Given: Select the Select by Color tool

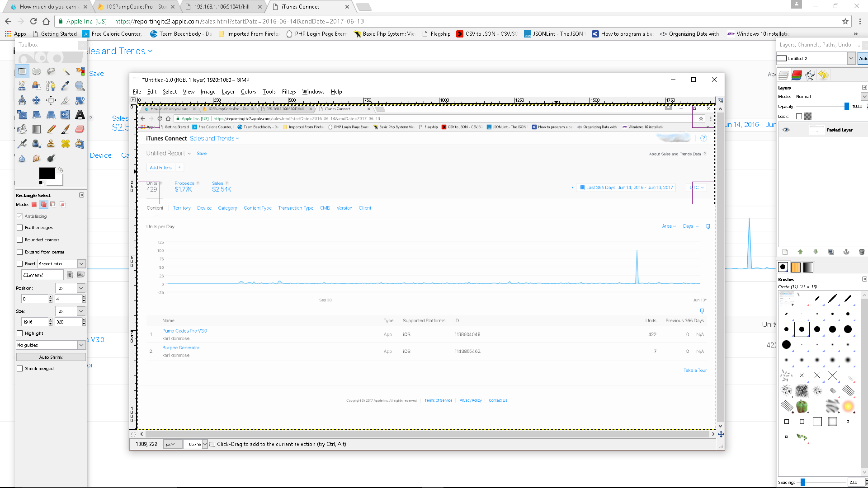Looking at the screenshot, I should pos(80,71).
